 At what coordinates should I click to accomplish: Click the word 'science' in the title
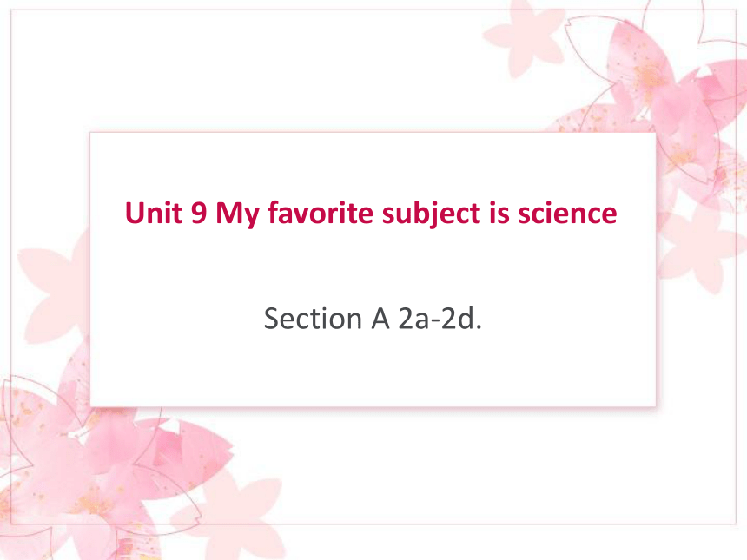click(567, 213)
